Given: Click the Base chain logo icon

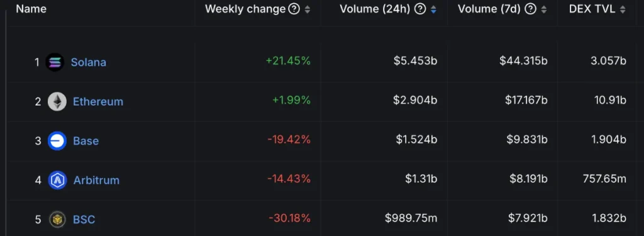Looking at the screenshot, I should click(x=57, y=141).
